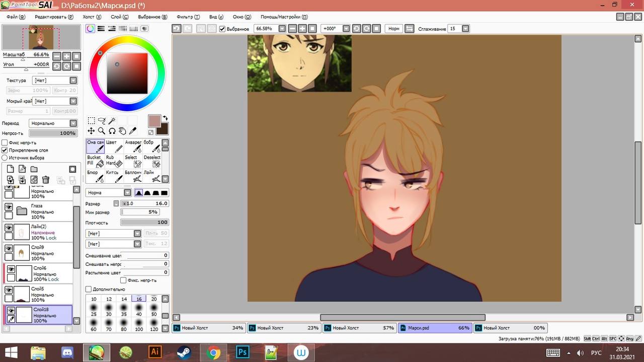Show the color mixer panel
The height and width of the screenshot is (362, 644).
pyautogui.click(x=123, y=29)
